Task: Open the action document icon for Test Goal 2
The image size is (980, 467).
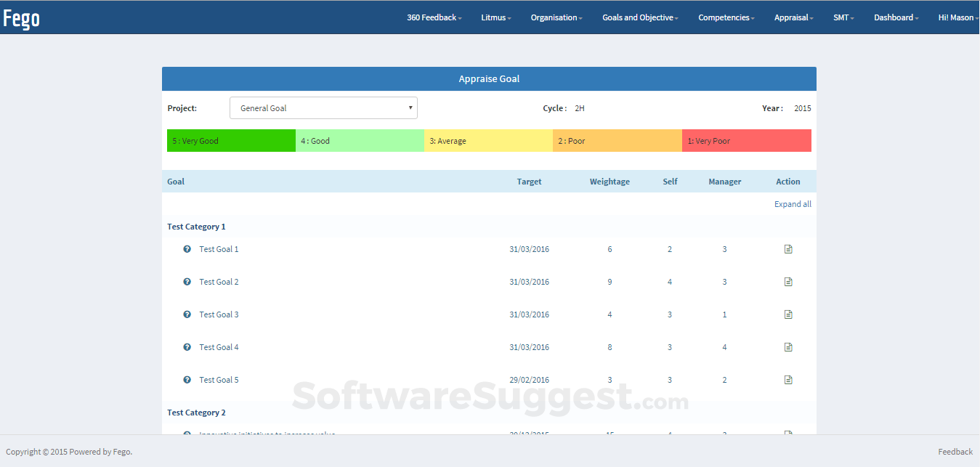Action: [788, 281]
